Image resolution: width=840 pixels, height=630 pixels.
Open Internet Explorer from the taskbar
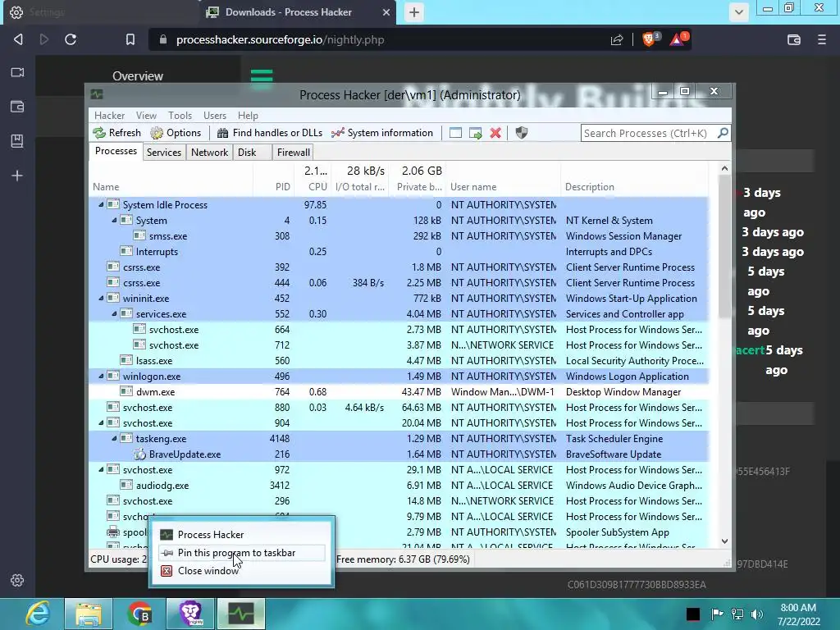pyautogui.click(x=38, y=614)
